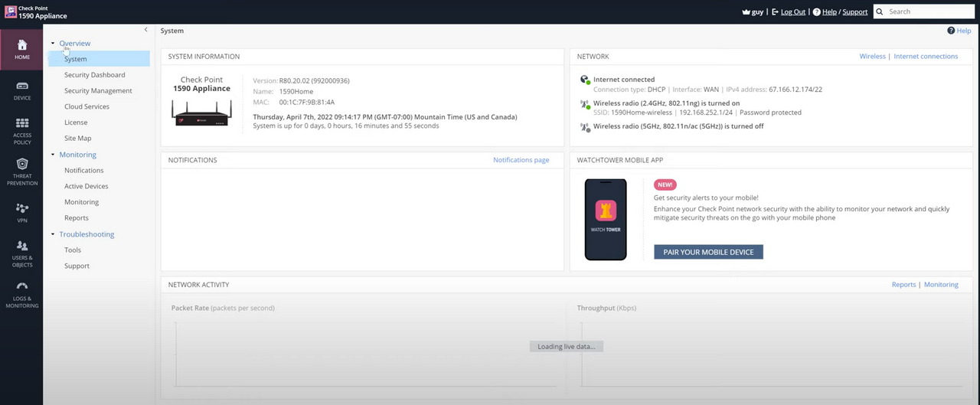
Task: Open the Device section icon
Action: click(x=21, y=86)
